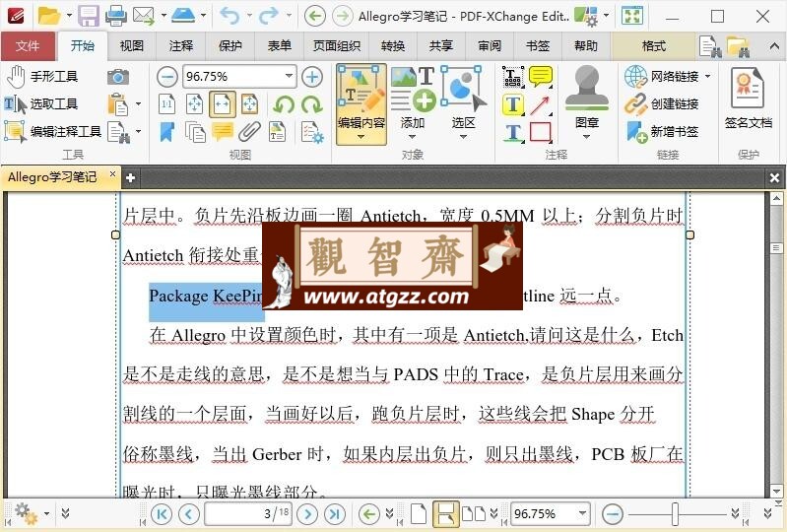Viewport: 787px width, 532px height.
Task: Go to the last page
Action: point(335,513)
